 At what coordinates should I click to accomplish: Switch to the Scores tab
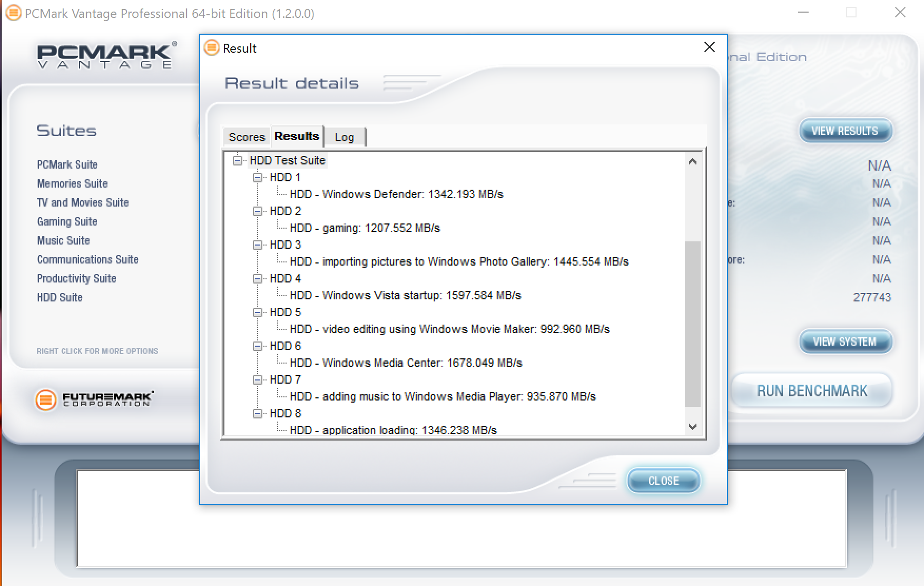pyautogui.click(x=247, y=137)
